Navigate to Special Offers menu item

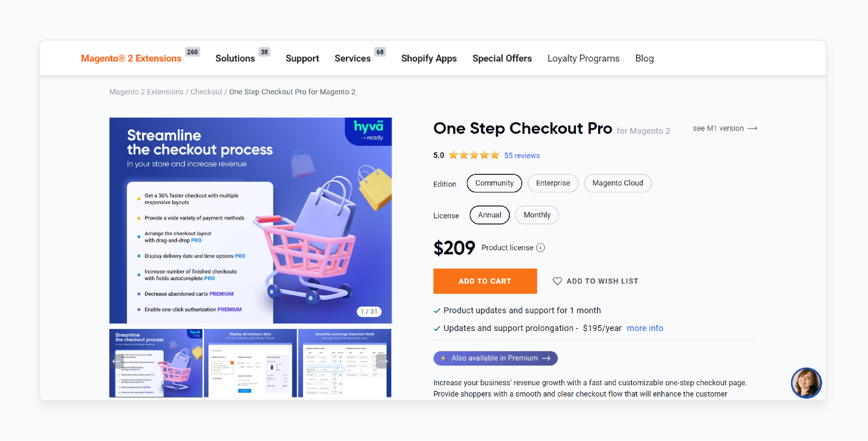pos(502,59)
